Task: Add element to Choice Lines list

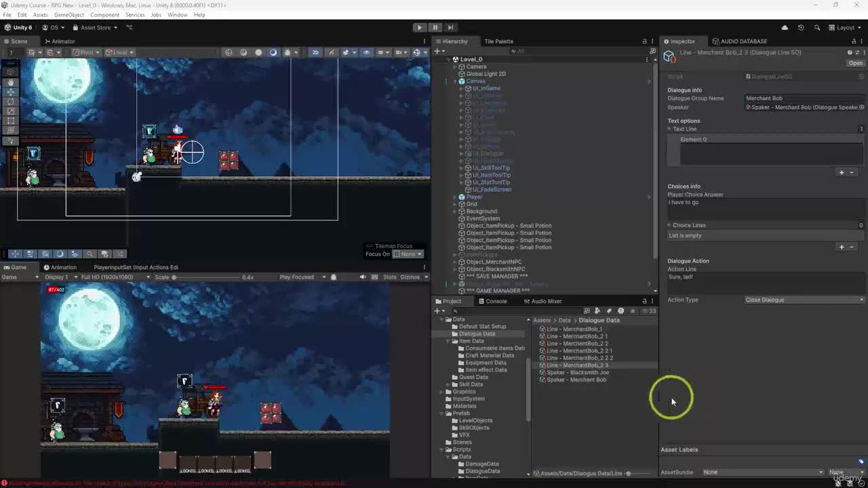Action: 842,247
